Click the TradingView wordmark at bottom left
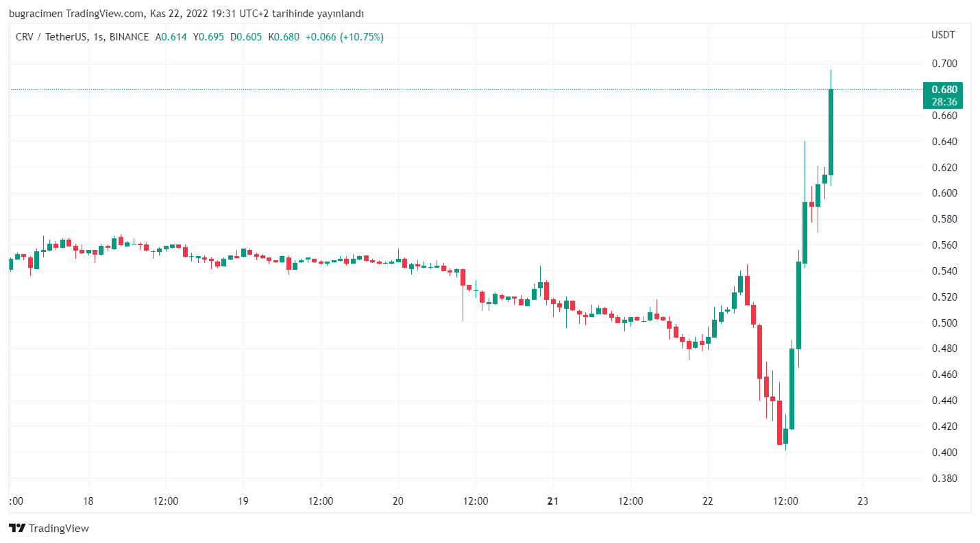 [x=59, y=528]
